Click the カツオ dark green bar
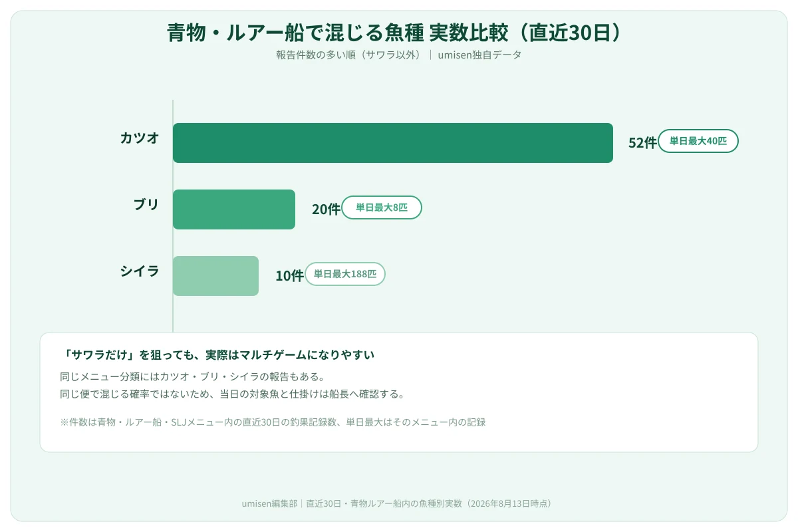Screen dimensions: 798x532 pyautogui.click(x=393, y=143)
